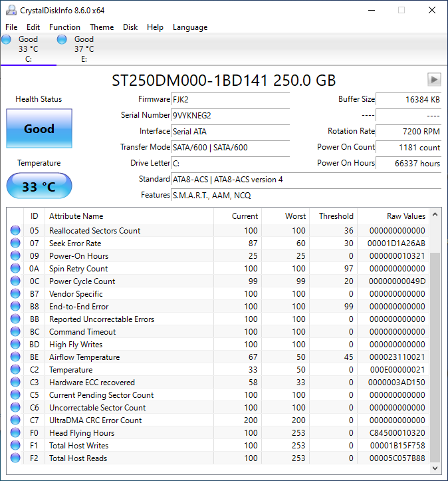Click status orb for Vendor Specific row
Screen dimensions: 448x481
coord(15,293)
